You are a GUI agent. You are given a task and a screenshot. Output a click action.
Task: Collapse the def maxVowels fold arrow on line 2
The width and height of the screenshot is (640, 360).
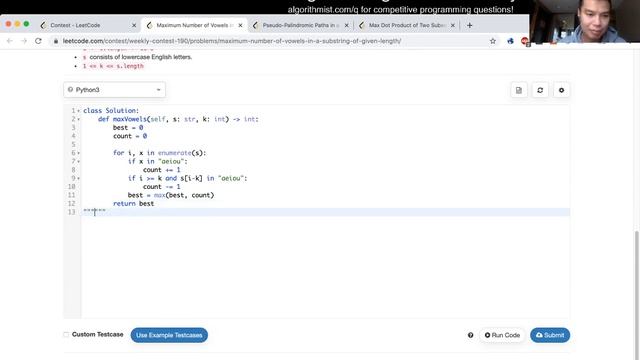coord(78,119)
